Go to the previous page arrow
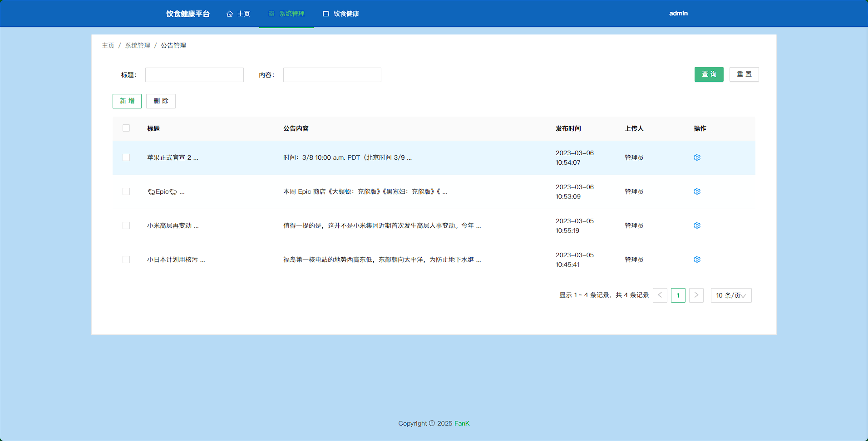Viewport: 868px width, 441px height. pos(660,295)
